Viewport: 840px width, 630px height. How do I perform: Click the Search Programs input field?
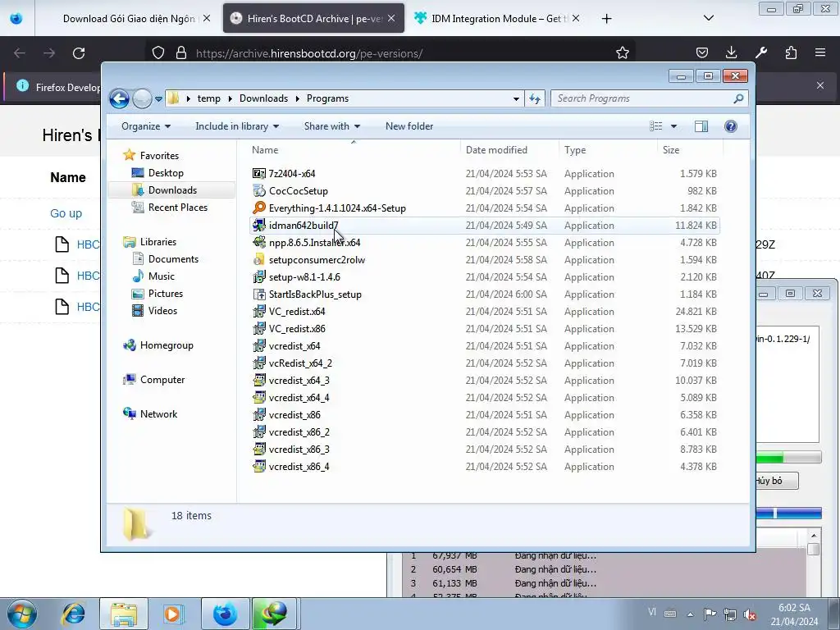(643, 98)
